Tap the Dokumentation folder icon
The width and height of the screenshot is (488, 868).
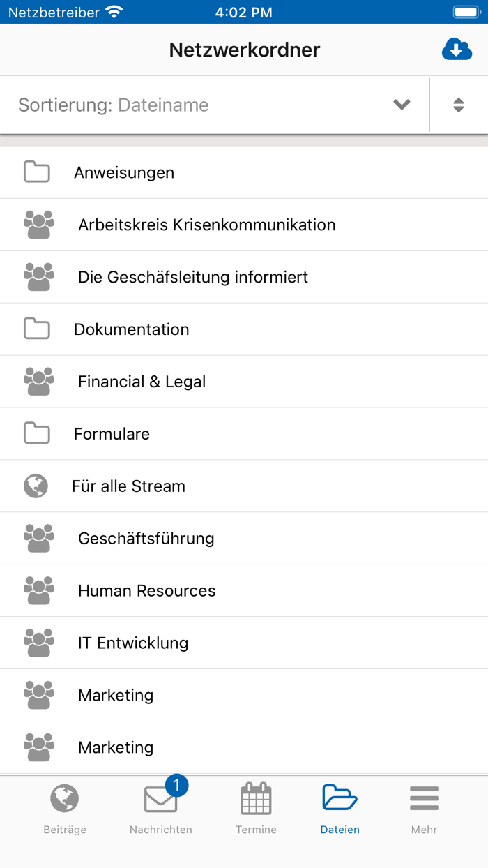(37, 329)
